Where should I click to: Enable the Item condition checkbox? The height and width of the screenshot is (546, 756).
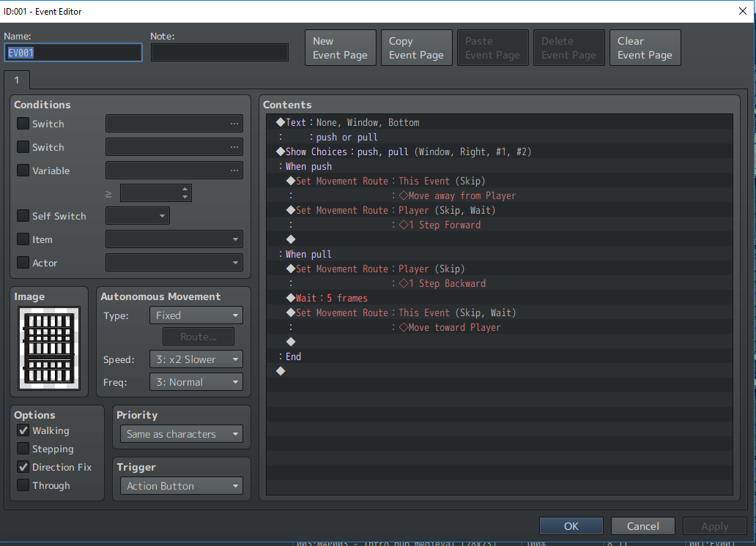(x=23, y=239)
